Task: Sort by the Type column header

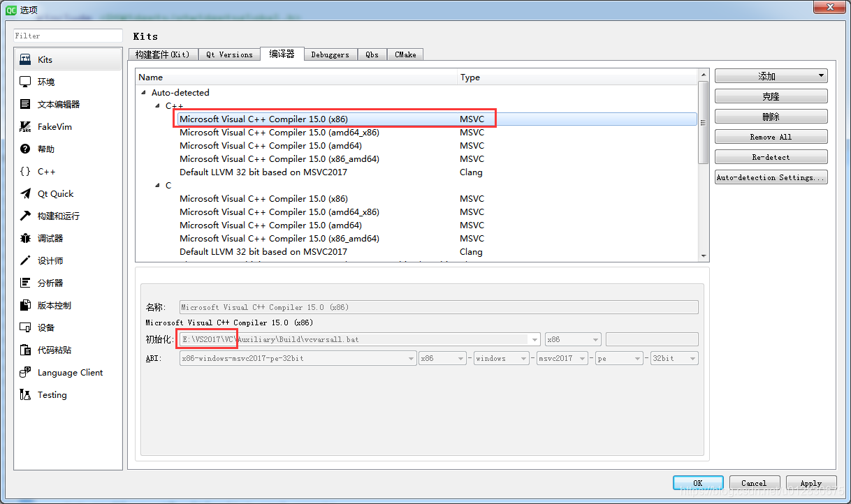Action: pos(578,77)
